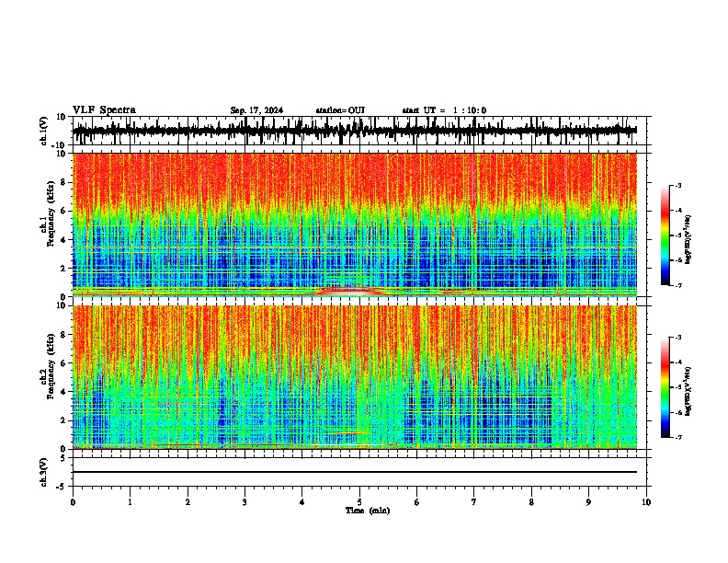Image resolution: width=728 pixels, height=563 pixels.
Task: Click time axis tick label "5" min
Action: (359, 502)
